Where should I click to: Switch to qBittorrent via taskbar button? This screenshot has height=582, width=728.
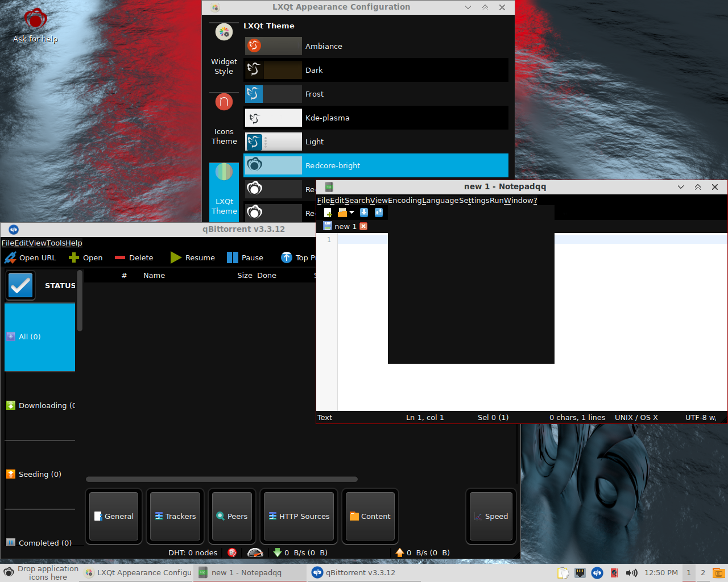(x=364, y=572)
